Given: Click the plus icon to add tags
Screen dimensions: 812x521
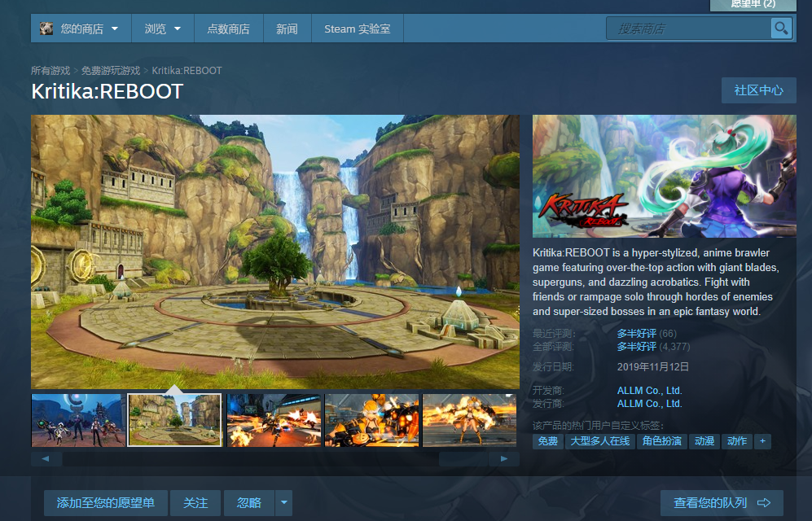Looking at the screenshot, I should [x=762, y=440].
